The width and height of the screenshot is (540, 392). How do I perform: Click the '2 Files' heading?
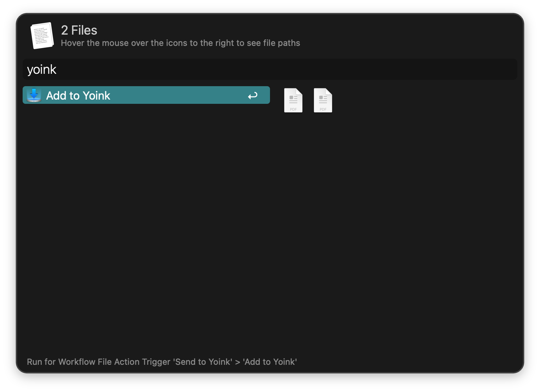coord(79,30)
